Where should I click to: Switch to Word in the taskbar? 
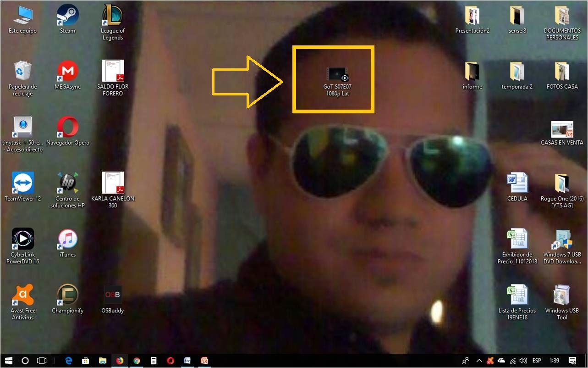(187, 361)
